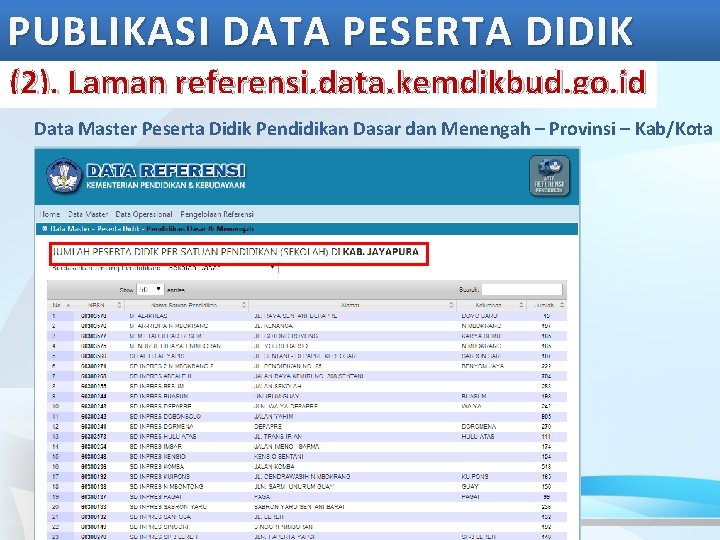Click the sort arrows on the Jumlah column
Viewport: 720px width, 540px height.
click(562, 305)
